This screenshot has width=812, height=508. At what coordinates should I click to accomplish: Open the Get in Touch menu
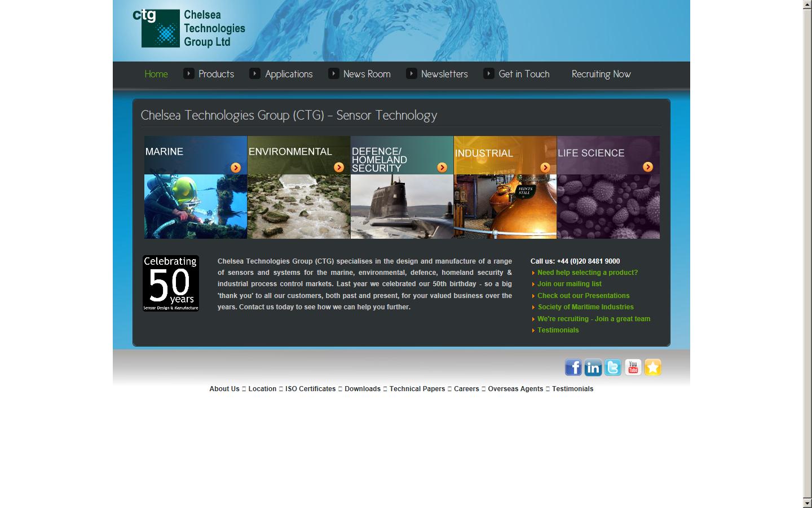coord(523,74)
